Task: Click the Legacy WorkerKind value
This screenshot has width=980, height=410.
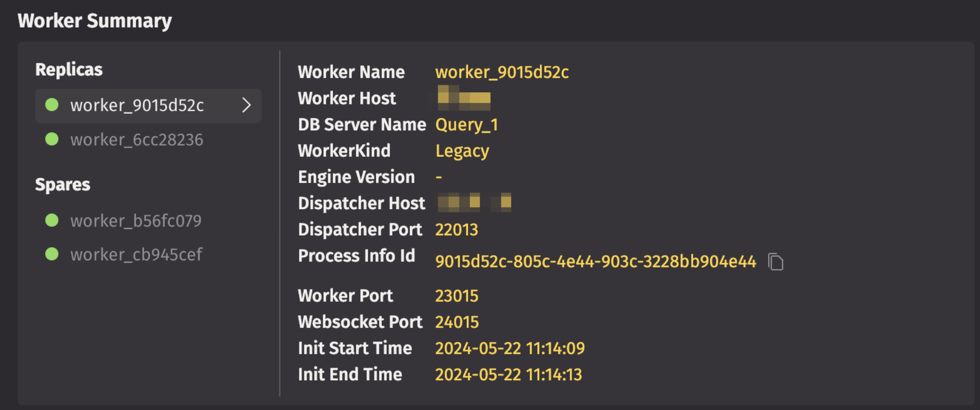Action: (x=462, y=151)
